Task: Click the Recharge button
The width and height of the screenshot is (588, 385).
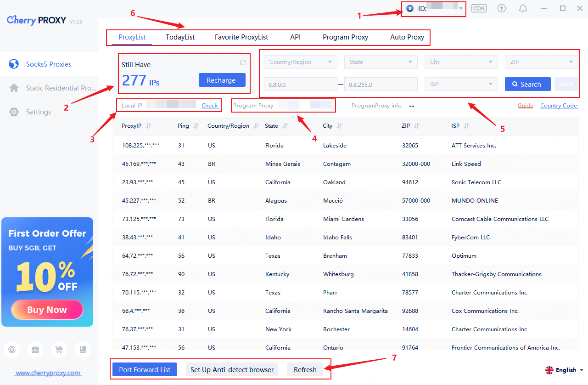Action: point(222,80)
